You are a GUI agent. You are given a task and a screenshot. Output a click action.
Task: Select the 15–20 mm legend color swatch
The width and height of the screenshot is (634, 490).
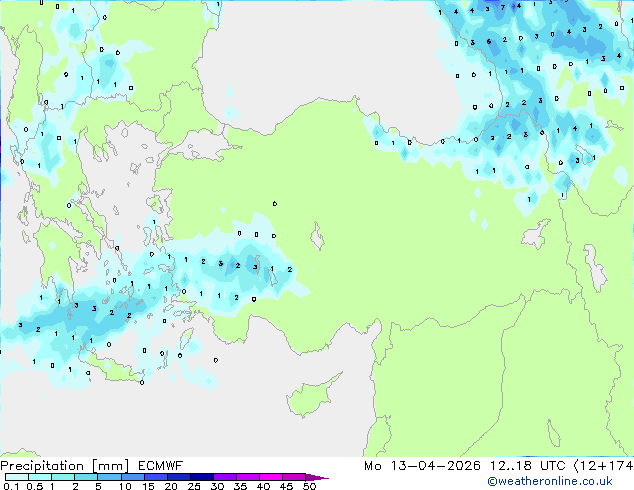pos(155,477)
